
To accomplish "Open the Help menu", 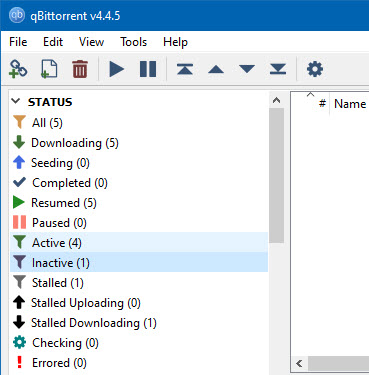I will click(x=175, y=42).
